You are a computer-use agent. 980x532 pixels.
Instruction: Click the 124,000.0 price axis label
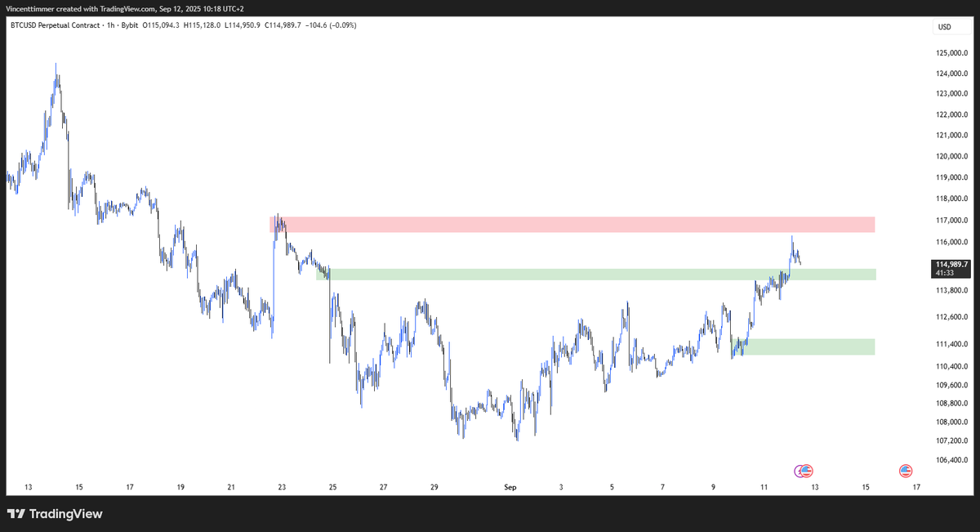[953, 74]
